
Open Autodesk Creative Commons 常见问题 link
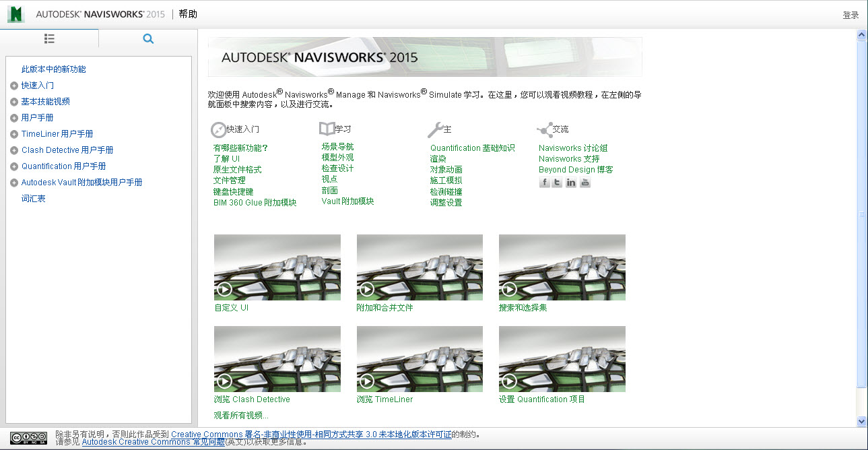[x=152, y=442]
